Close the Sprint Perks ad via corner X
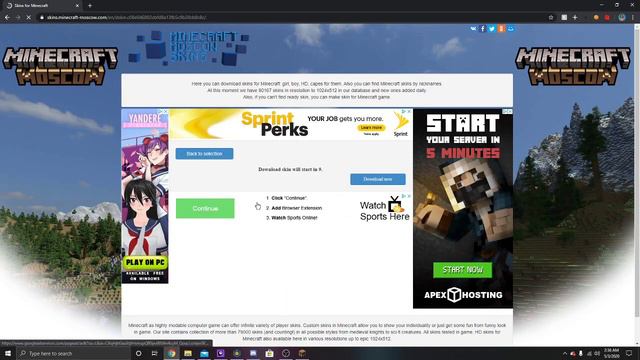The width and height of the screenshot is (640, 360). pyautogui.click(x=409, y=111)
